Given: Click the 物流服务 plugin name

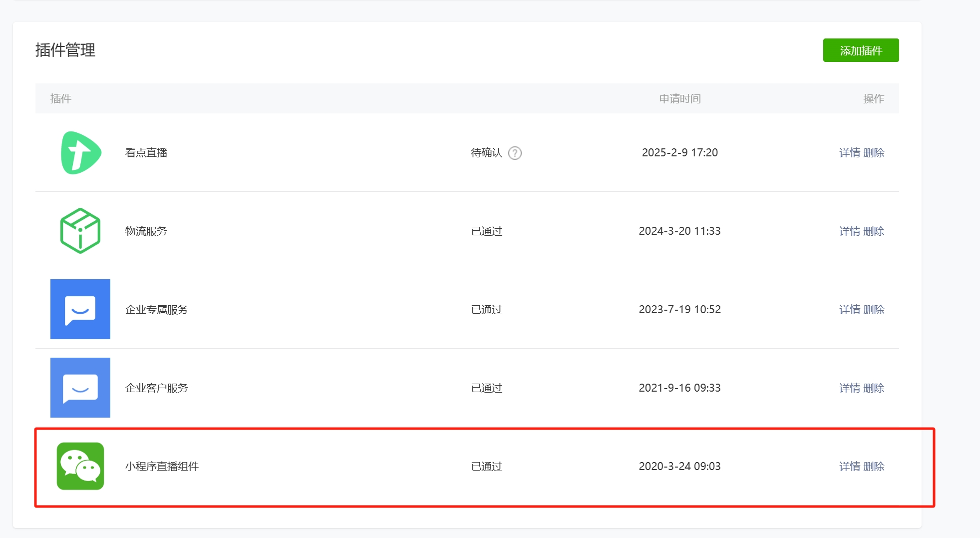Looking at the screenshot, I should click(146, 231).
